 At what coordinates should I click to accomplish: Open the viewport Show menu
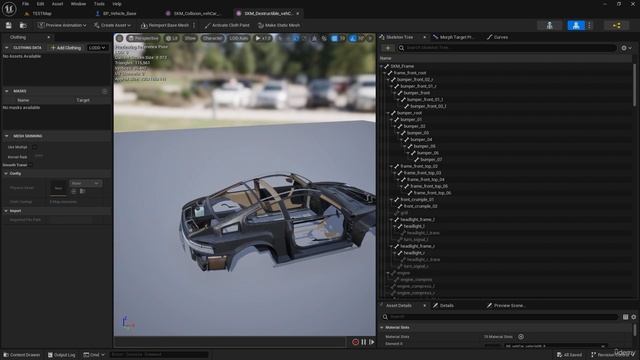pyautogui.click(x=190, y=38)
